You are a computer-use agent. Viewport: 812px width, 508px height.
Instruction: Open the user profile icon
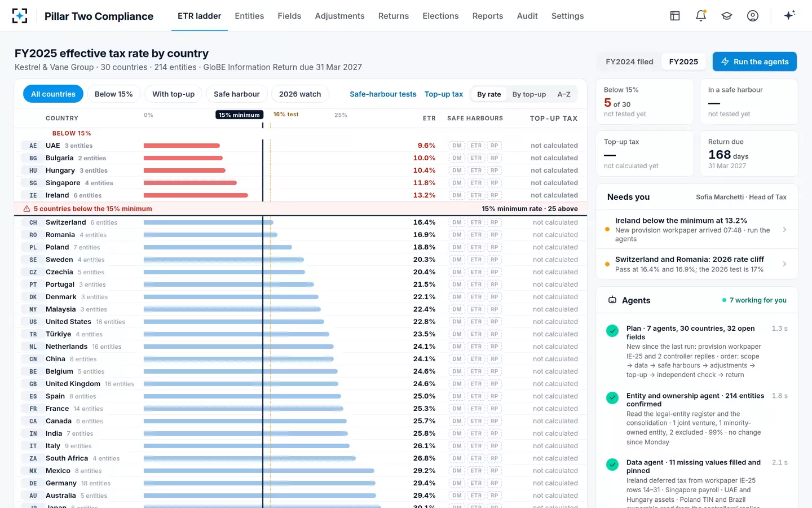click(753, 16)
